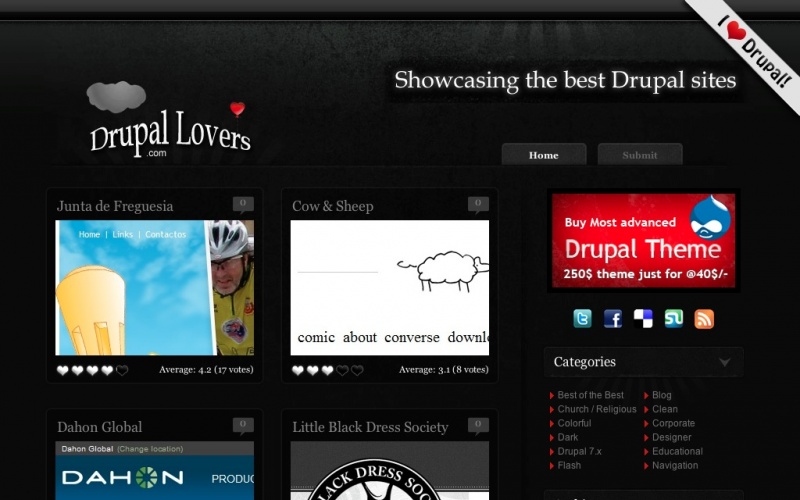Select the Flash category
The height and width of the screenshot is (500, 800).
[x=569, y=465]
